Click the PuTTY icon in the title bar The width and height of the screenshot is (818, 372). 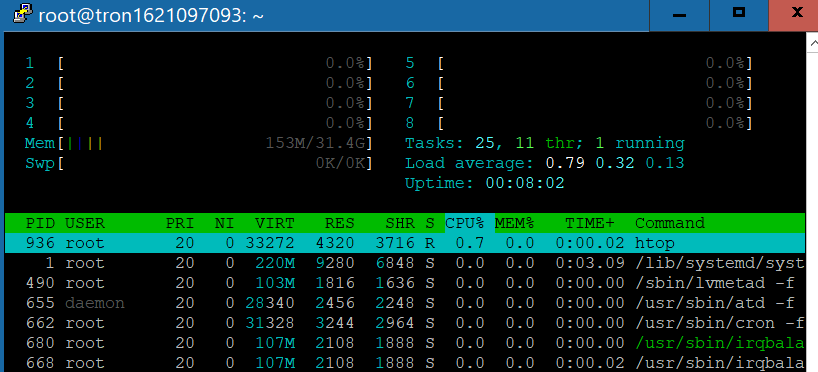21,15
